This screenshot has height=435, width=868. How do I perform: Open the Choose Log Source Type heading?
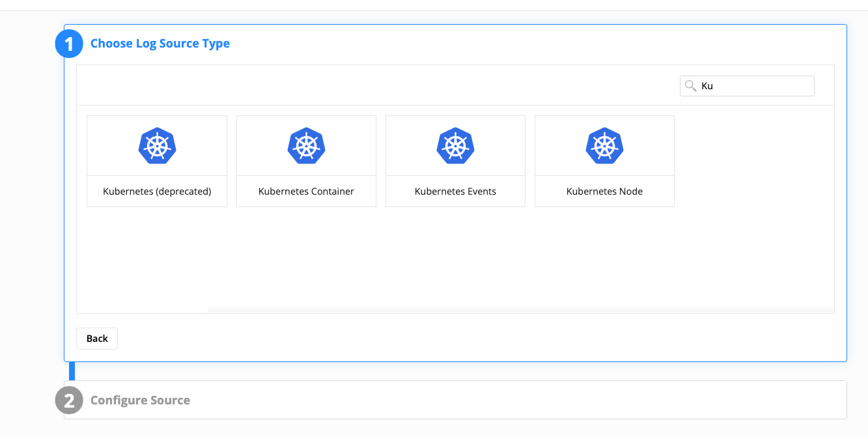tap(160, 44)
